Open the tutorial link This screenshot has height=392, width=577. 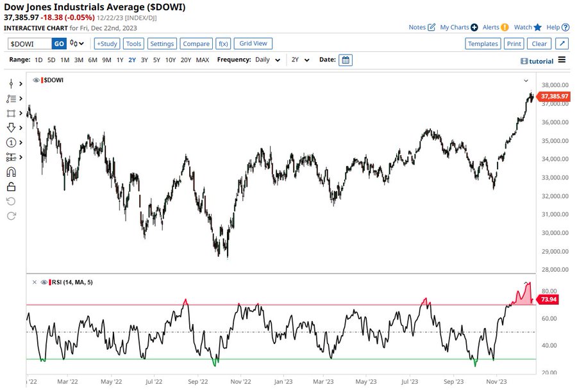[x=537, y=61]
